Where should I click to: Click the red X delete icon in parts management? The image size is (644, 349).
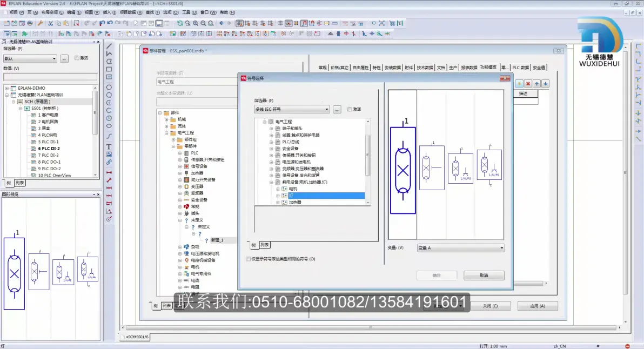point(528,83)
